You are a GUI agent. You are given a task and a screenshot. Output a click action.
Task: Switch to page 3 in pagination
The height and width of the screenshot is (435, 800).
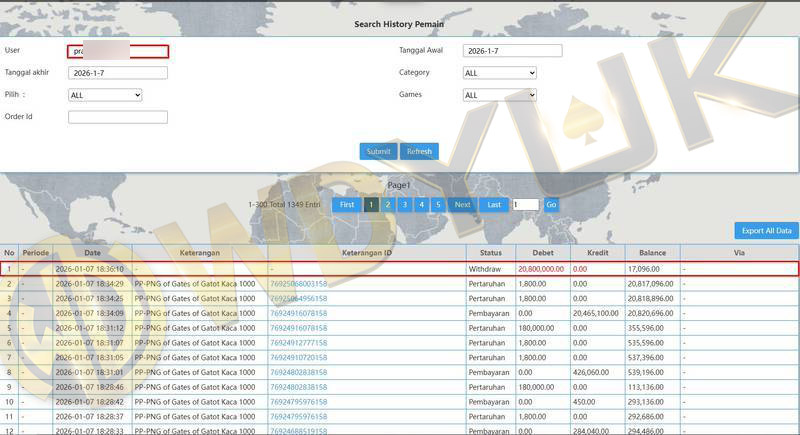404,204
